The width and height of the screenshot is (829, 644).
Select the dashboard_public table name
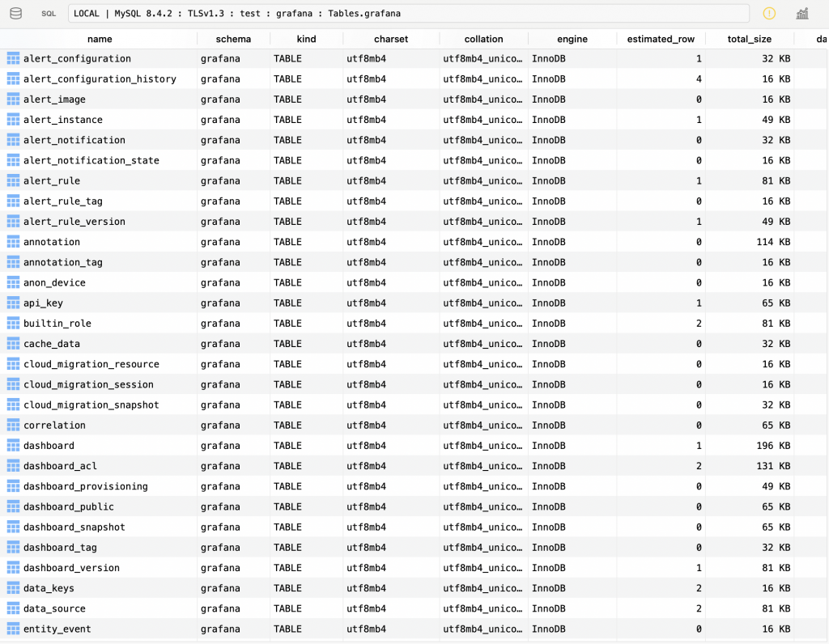69,507
